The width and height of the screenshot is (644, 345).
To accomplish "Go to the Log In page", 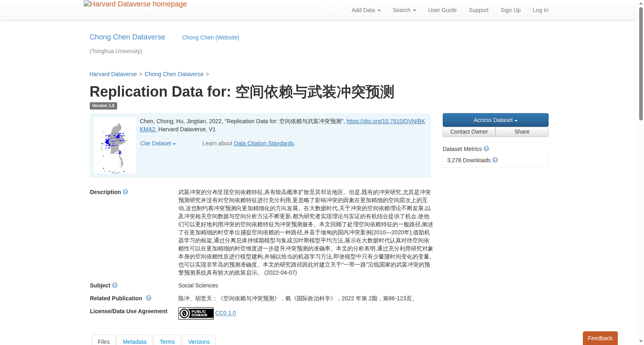I will 540,10.
